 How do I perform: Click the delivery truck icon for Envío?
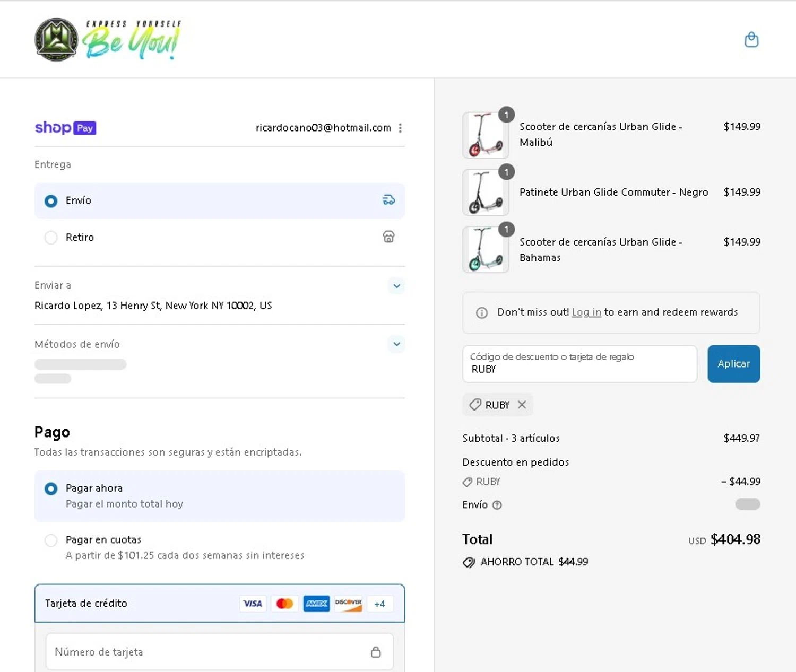(389, 200)
